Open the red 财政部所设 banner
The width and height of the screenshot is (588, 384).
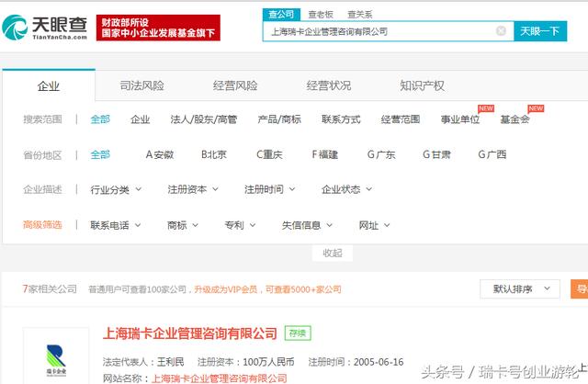tap(158, 28)
